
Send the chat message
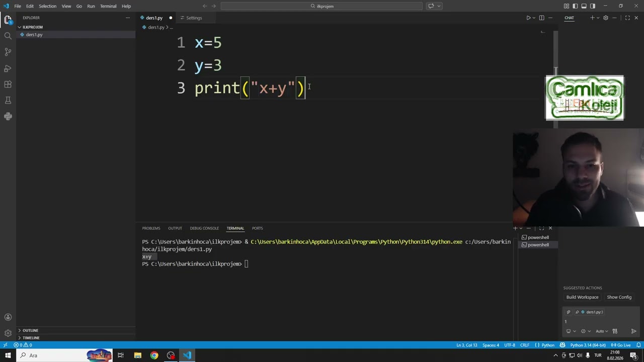pyautogui.click(x=633, y=331)
